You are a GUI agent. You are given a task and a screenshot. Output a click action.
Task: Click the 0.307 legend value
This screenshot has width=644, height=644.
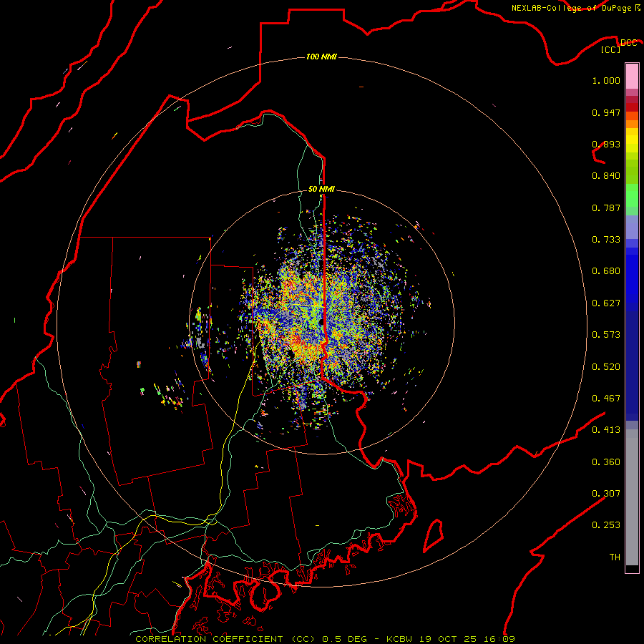coord(606,494)
